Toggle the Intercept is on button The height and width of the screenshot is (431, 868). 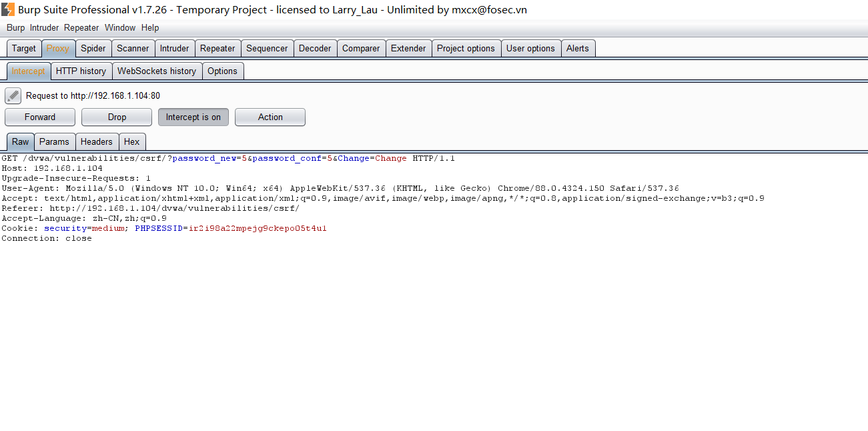coord(193,117)
